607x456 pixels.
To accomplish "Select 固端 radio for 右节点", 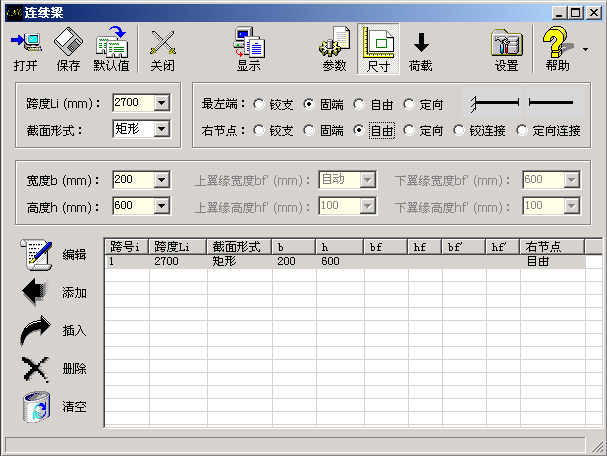I will tap(309, 130).
